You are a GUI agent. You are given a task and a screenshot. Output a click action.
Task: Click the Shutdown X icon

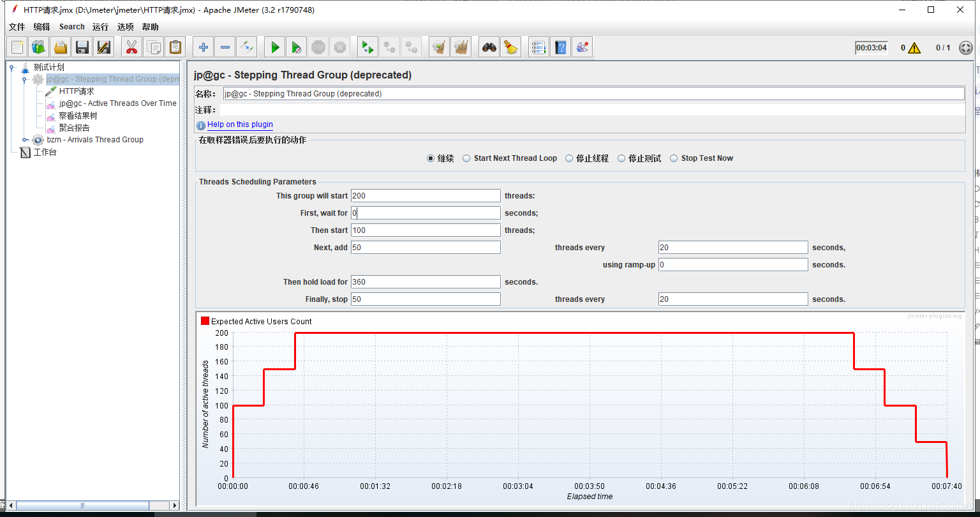[x=340, y=47]
